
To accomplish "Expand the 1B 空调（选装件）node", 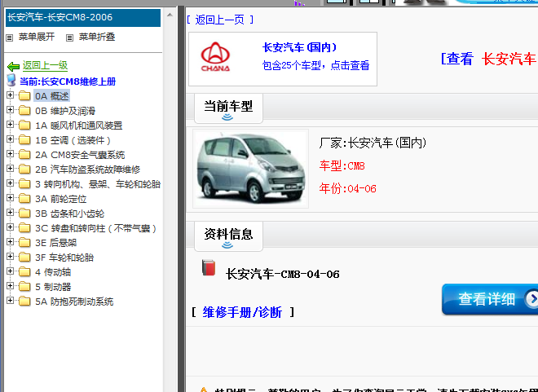I will click(x=11, y=139).
